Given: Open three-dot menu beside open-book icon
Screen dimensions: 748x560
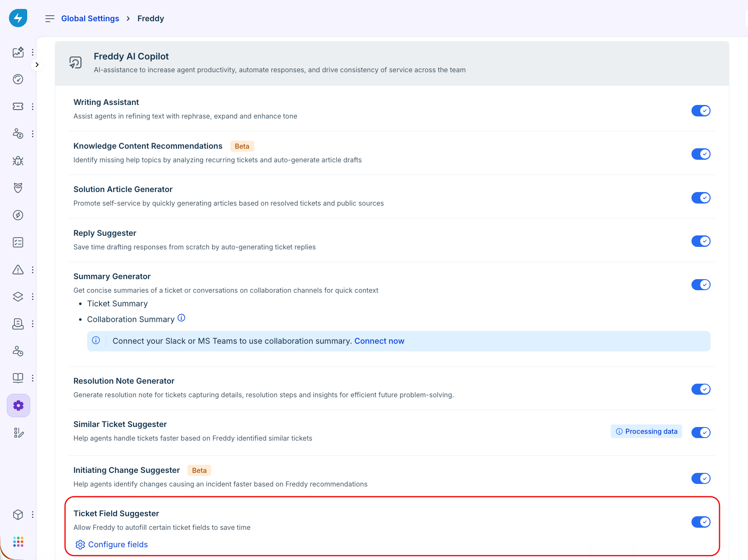Looking at the screenshot, I should pos(33,378).
